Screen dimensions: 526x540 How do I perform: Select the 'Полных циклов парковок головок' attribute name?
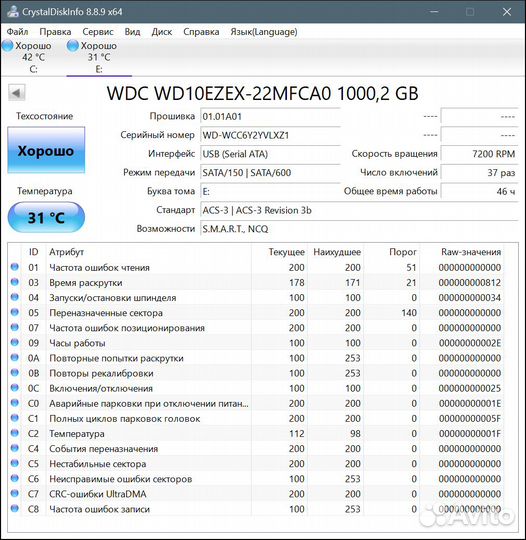[x=125, y=419]
